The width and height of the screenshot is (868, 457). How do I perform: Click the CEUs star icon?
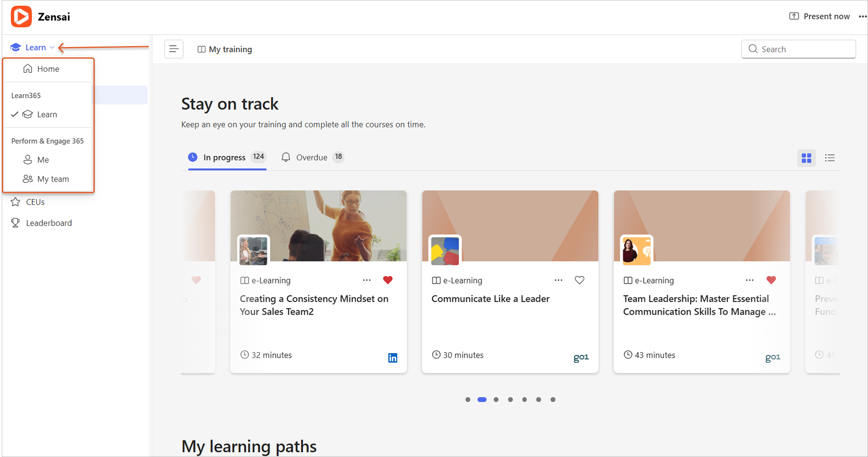[16, 202]
